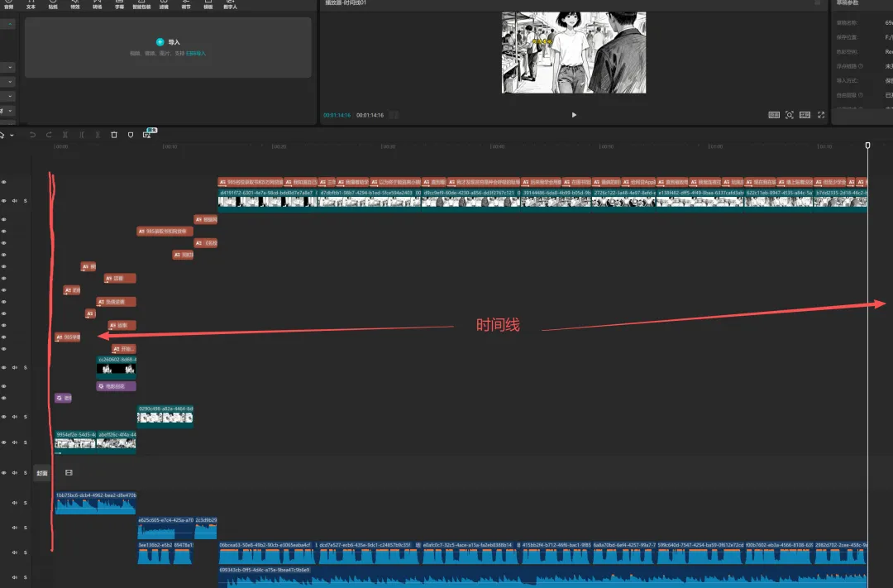Mute the track containing clip 9954ef2e-54d5

pos(15,442)
